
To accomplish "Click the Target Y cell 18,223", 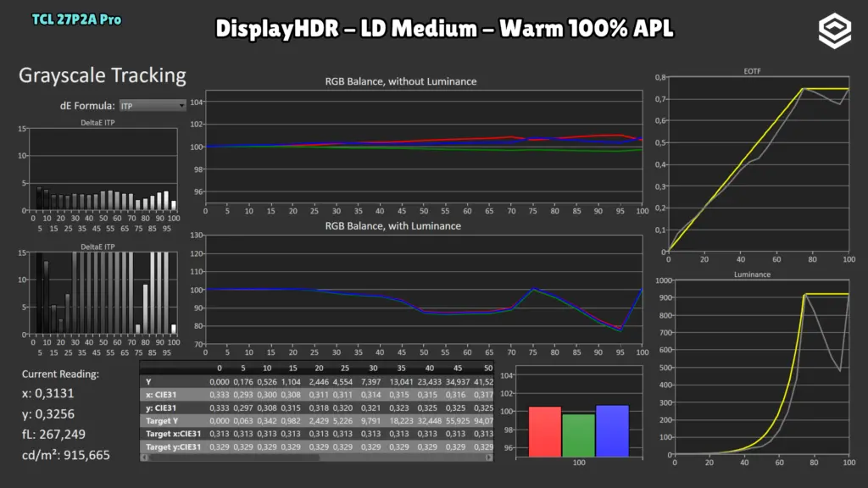I will 401,420.
